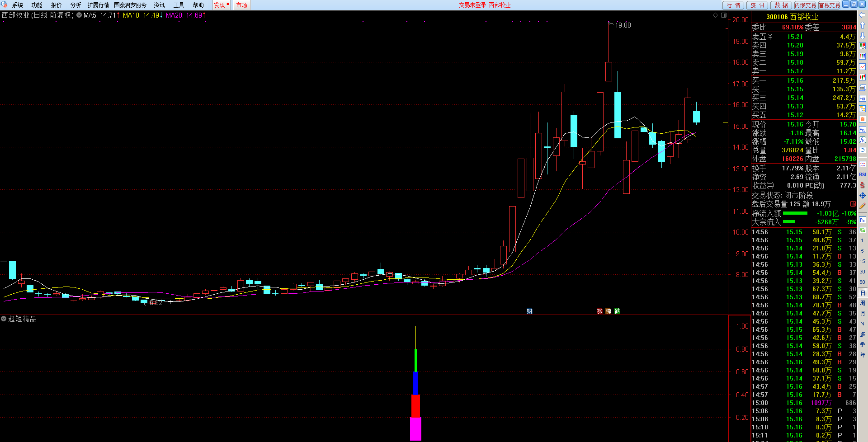Switch to the weekly (周) period

(862, 303)
